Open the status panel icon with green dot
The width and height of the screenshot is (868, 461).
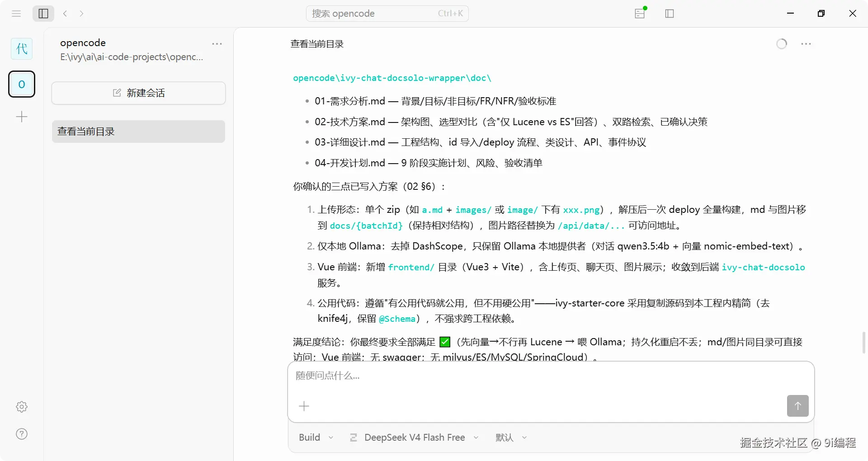640,13
